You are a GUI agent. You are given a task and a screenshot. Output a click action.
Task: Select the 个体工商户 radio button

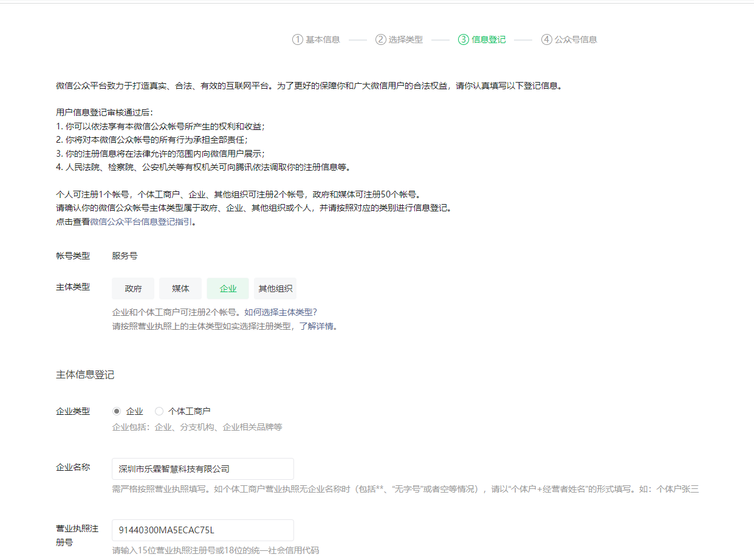click(x=159, y=411)
